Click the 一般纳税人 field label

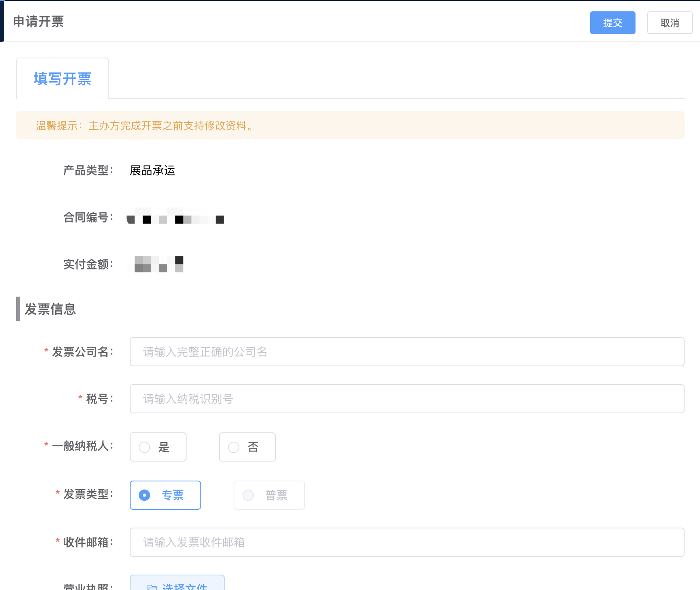click(82, 446)
